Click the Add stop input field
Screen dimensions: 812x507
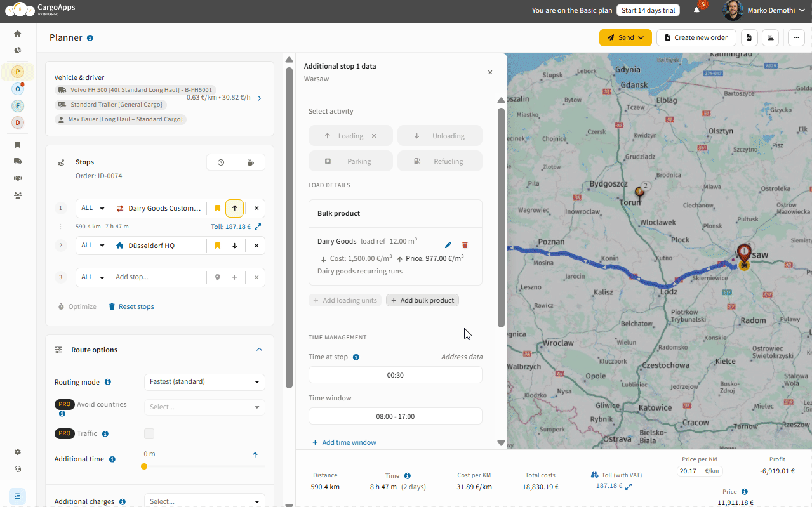click(159, 277)
